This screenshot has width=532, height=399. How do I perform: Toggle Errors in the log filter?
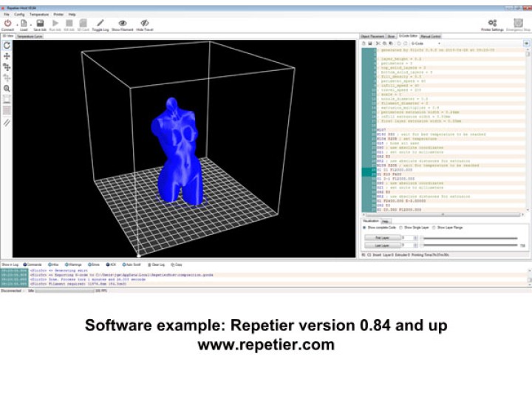pos(94,265)
